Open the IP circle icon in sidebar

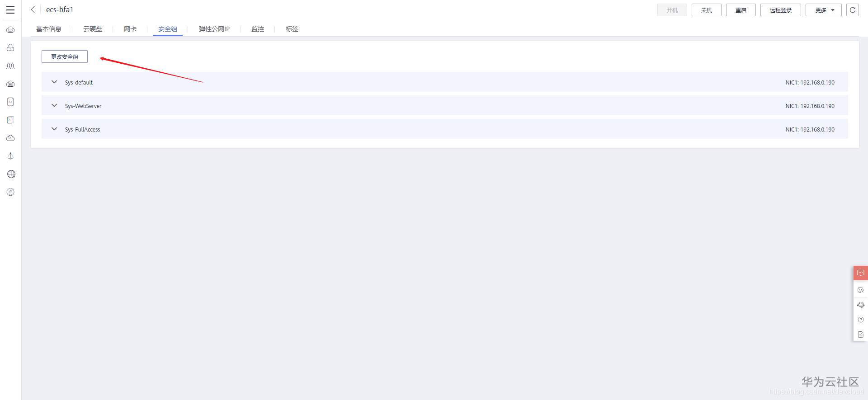11,192
